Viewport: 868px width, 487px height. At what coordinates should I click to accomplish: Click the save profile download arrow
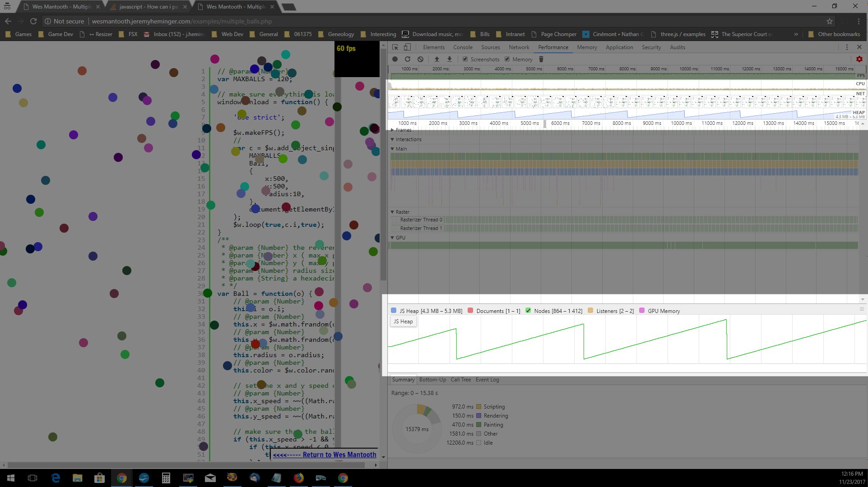click(x=449, y=59)
